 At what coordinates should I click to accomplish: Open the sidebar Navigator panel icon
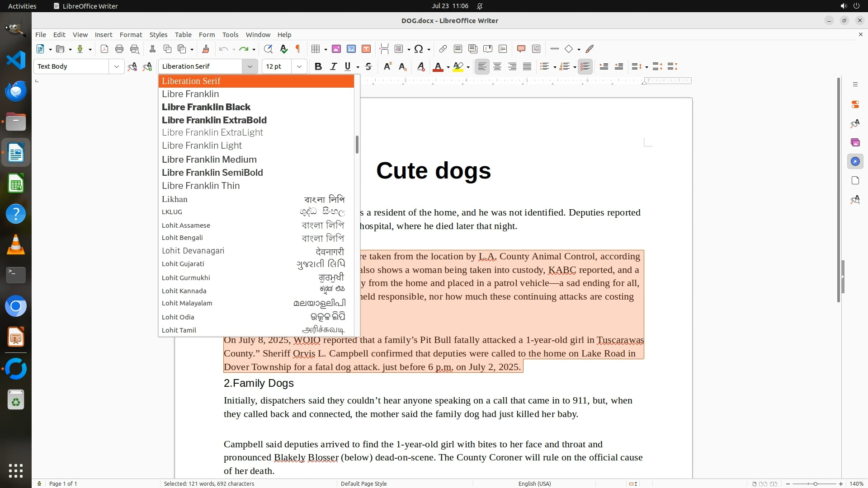pos(855,161)
